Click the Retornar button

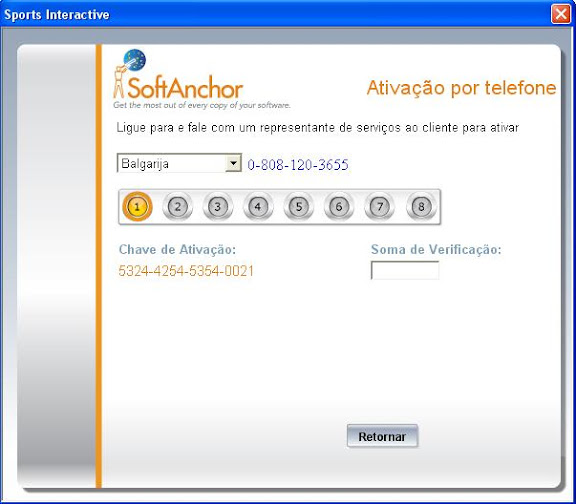coord(382,436)
